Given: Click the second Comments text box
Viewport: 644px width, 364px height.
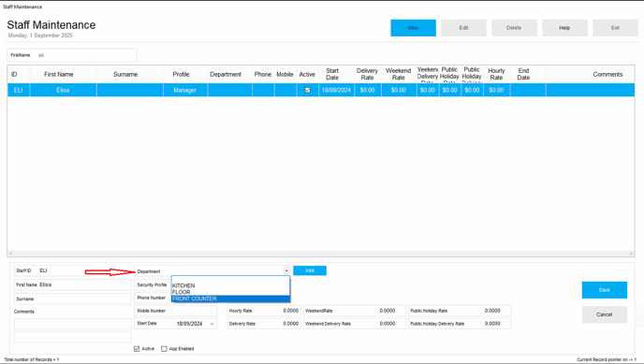Looking at the screenshot, I should point(73,337).
